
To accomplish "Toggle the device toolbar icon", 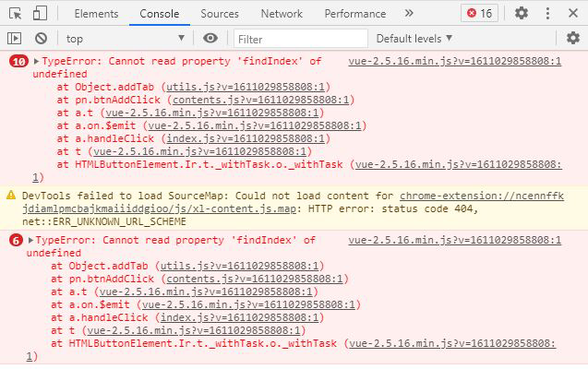I will pos(40,14).
